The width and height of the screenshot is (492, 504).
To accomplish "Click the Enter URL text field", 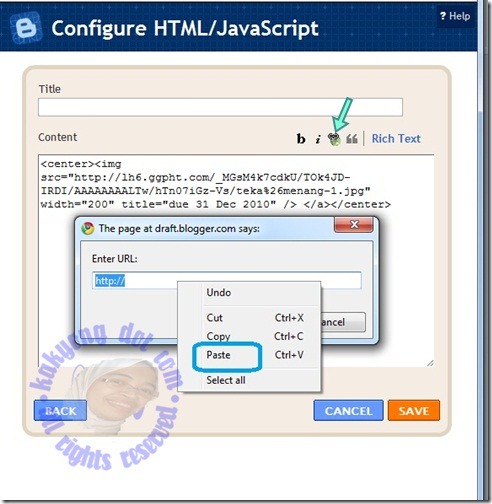I will (227, 280).
